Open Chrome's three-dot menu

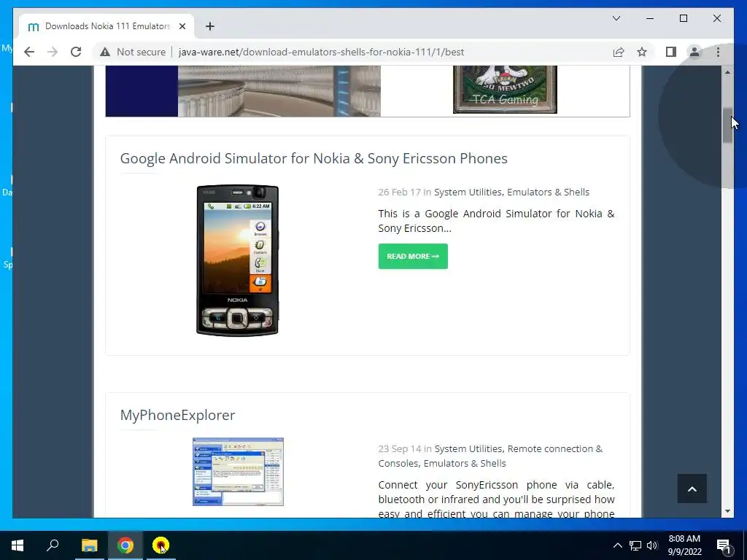pos(718,52)
